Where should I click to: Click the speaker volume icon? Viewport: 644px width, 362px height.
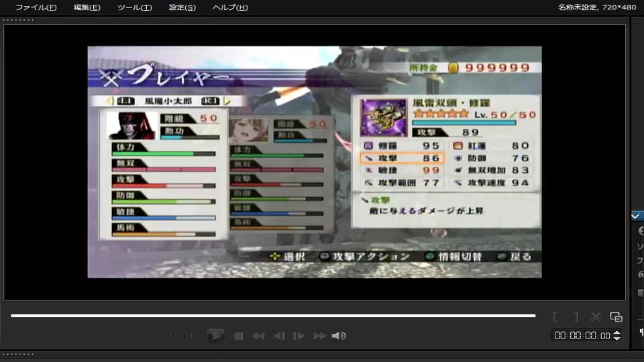pyautogui.click(x=338, y=336)
